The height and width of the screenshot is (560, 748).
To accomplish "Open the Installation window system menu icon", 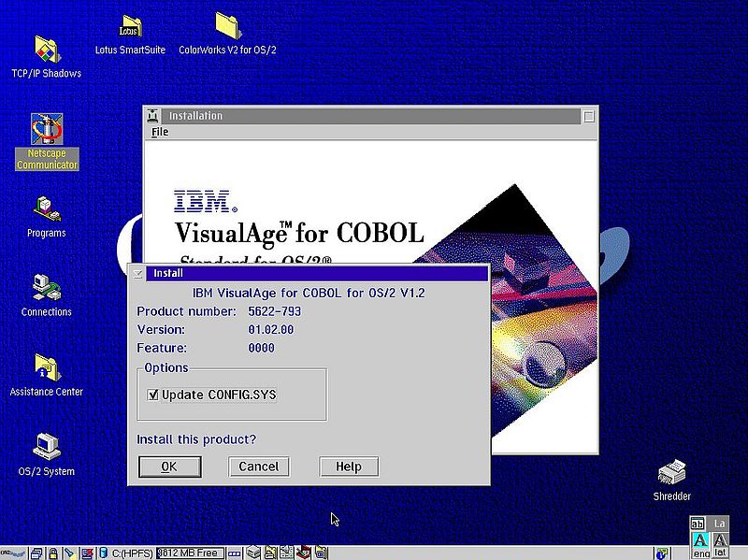I will click(x=154, y=116).
